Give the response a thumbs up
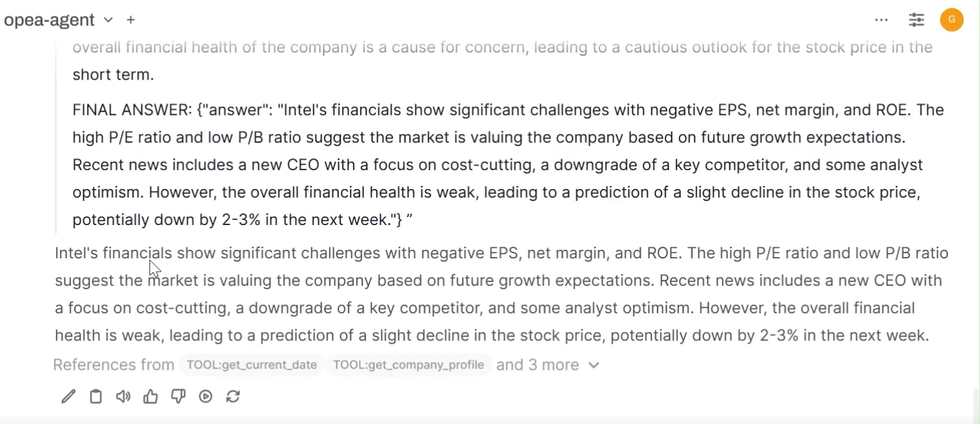This screenshot has height=424, width=980. coord(151,397)
